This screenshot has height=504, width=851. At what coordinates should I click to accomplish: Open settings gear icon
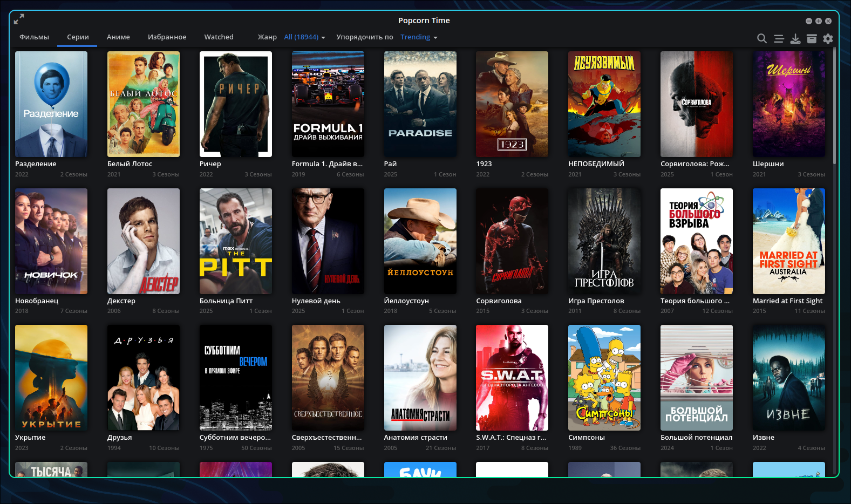[828, 38]
